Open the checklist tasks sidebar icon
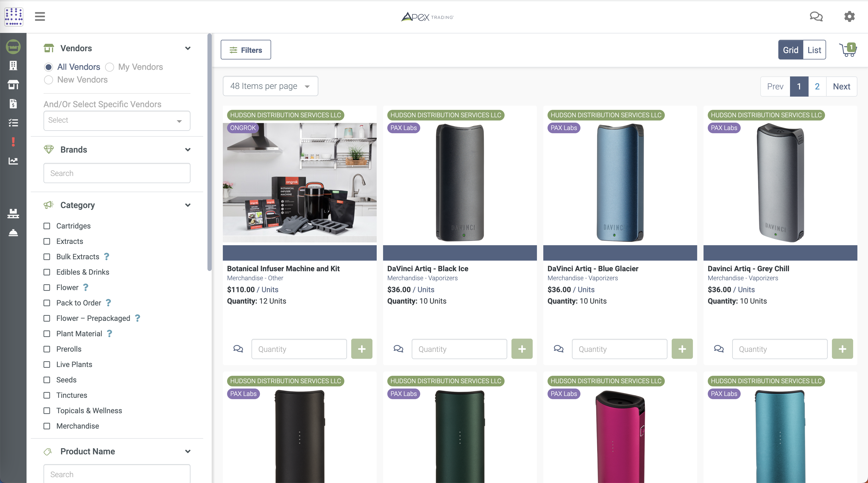 [x=13, y=123]
